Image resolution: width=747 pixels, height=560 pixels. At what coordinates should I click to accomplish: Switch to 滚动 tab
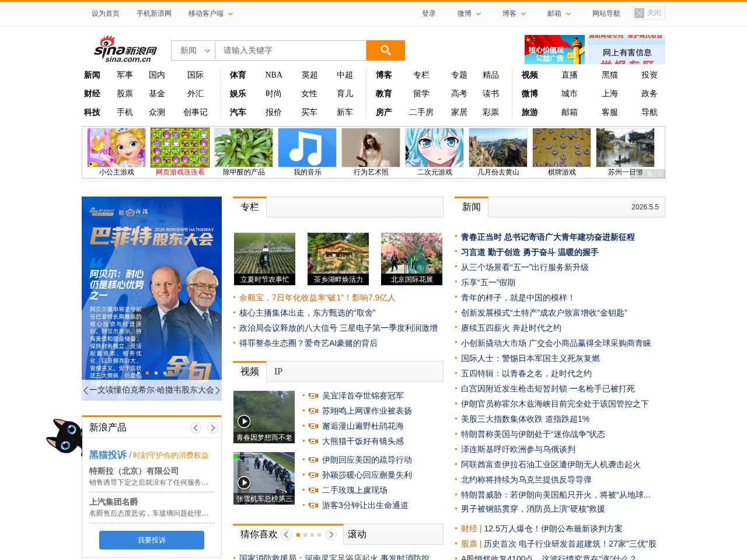(357, 534)
